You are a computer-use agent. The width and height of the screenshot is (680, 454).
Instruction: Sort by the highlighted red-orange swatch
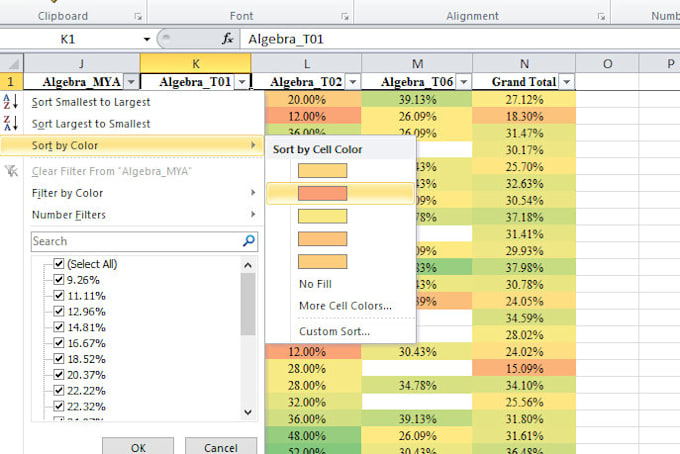point(322,193)
